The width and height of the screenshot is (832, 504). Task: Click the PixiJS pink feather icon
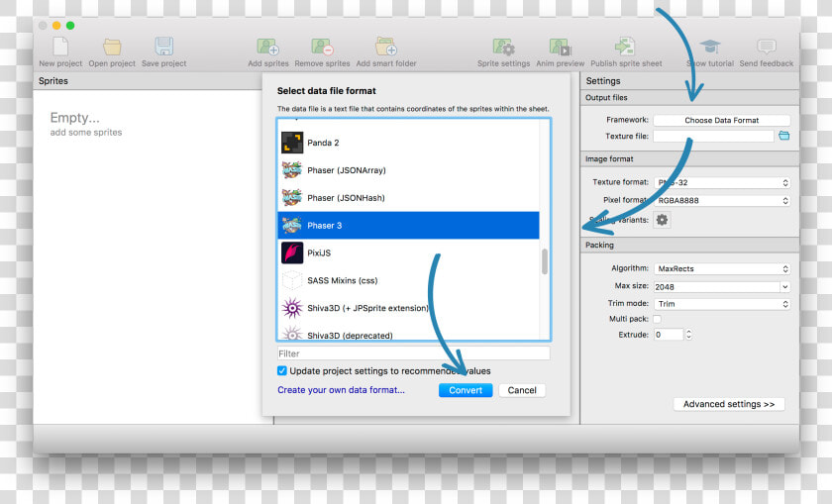coord(292,253)
